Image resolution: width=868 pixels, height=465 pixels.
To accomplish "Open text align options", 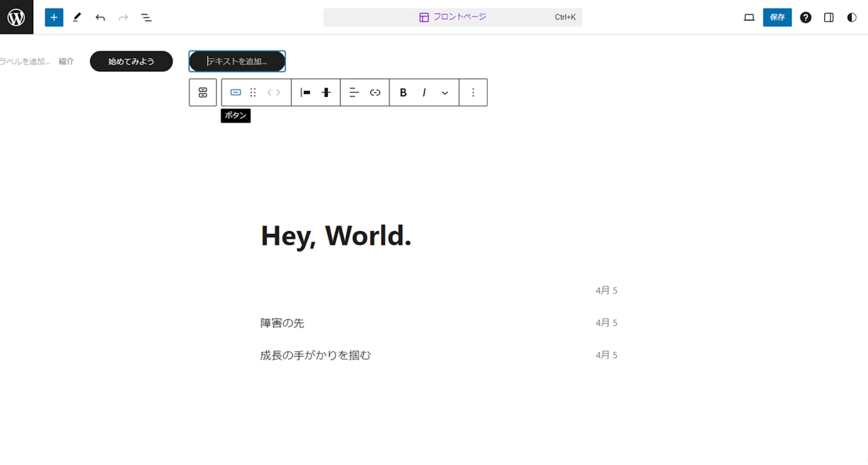I will click(x=354, y=92).
